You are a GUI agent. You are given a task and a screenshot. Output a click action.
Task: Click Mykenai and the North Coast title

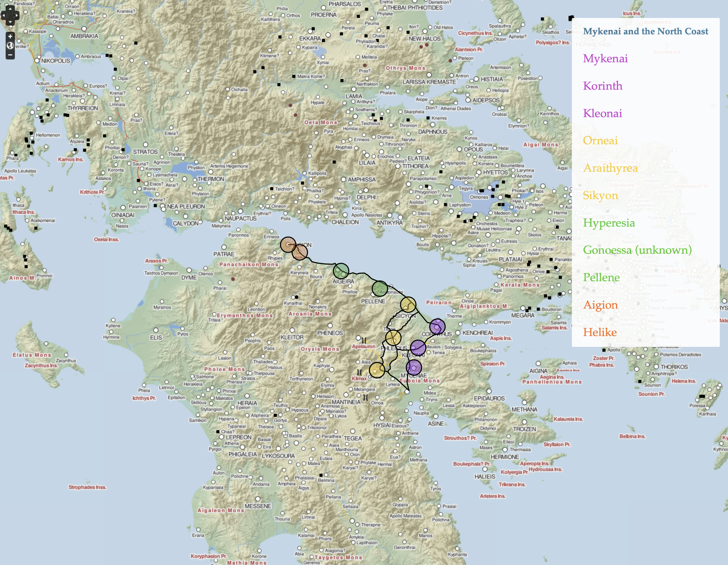[x=645, y=31]
